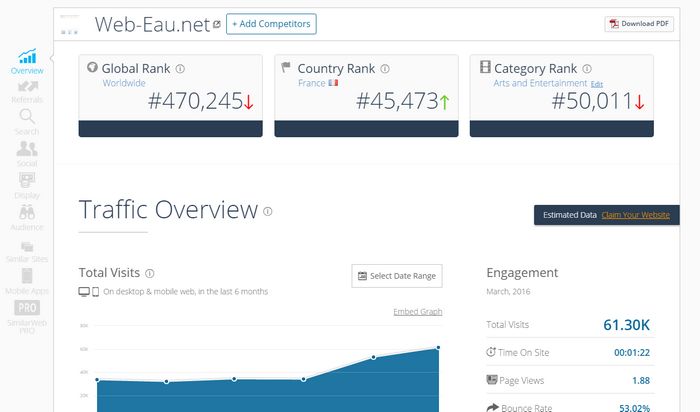Open the Similar Sites sidebar section

click(27, 252)
